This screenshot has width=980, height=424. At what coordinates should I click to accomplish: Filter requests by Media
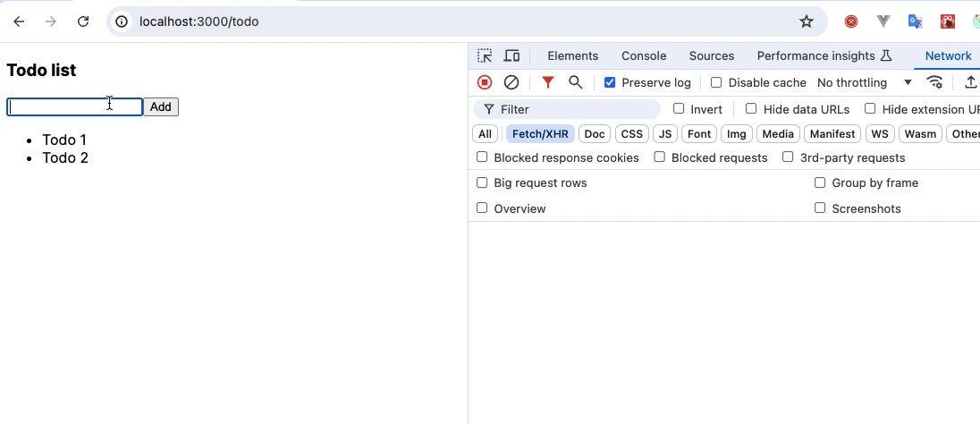tap(778, 134)
